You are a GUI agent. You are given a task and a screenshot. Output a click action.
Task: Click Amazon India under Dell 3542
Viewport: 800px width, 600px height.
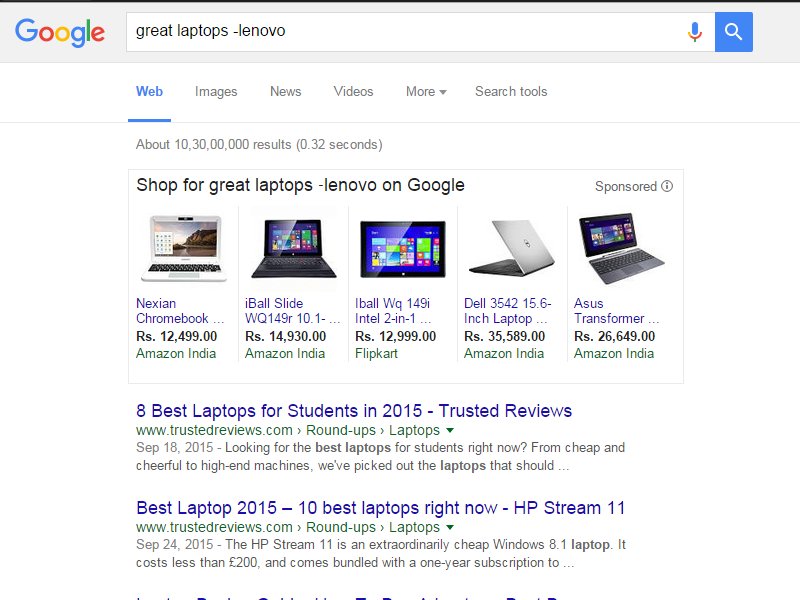pos(504,354)
